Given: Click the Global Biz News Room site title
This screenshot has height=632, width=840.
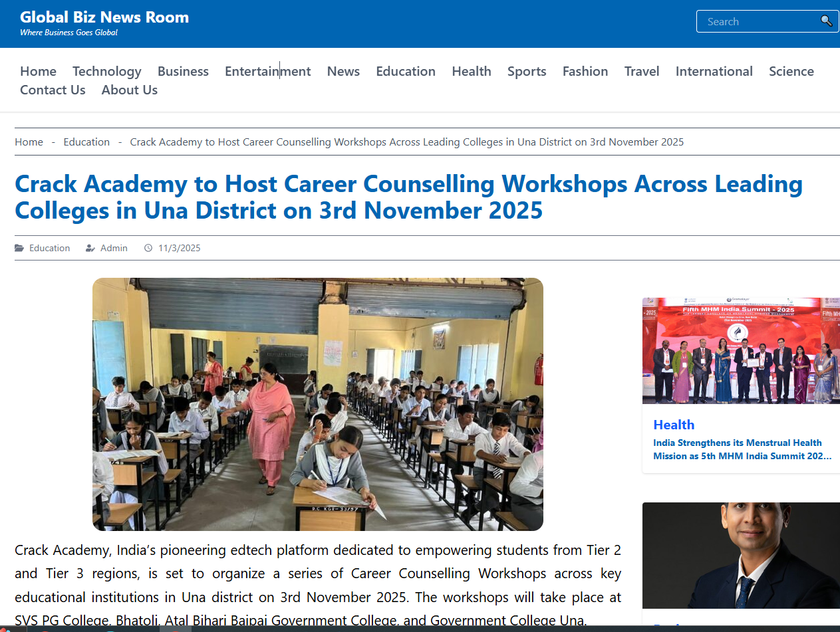Looking at the screenshot, I should tap(104, 17).
